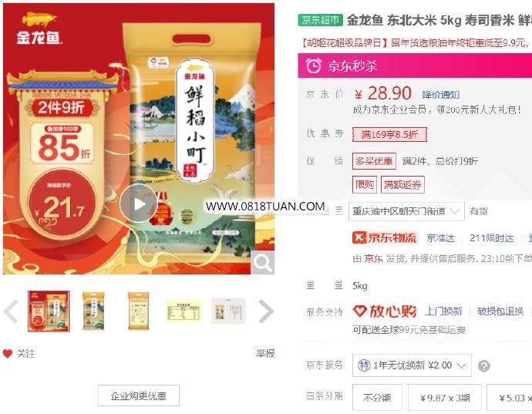The image size is (532, 414).
Task: Expand the 重庆渝中区朝天门街道 address dropdown
Action: (x=406, y=211)
